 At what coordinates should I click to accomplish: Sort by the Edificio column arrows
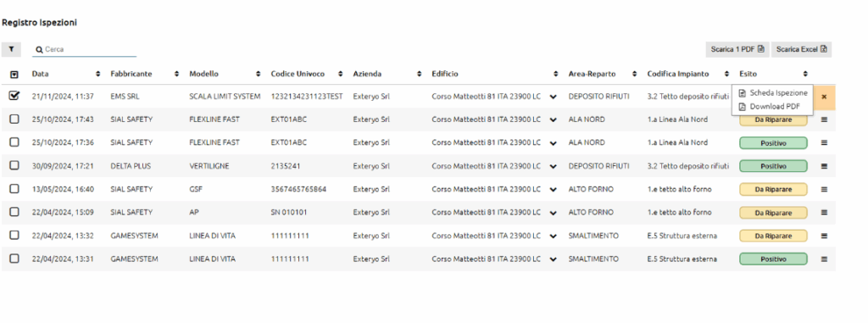click(555, 74)
